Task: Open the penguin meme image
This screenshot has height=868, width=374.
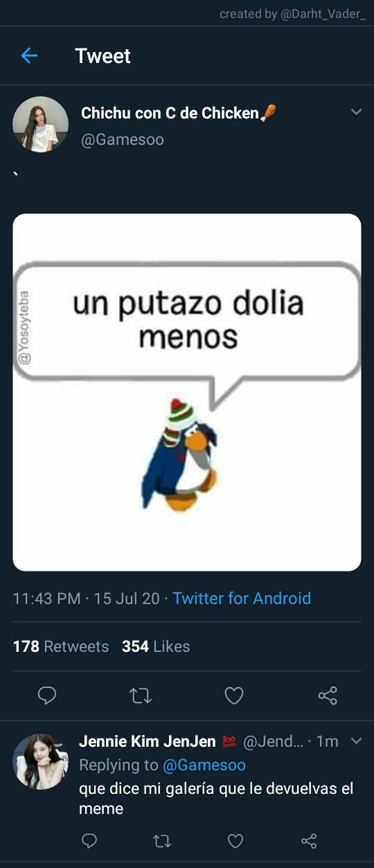Action: tap(187, 392)
